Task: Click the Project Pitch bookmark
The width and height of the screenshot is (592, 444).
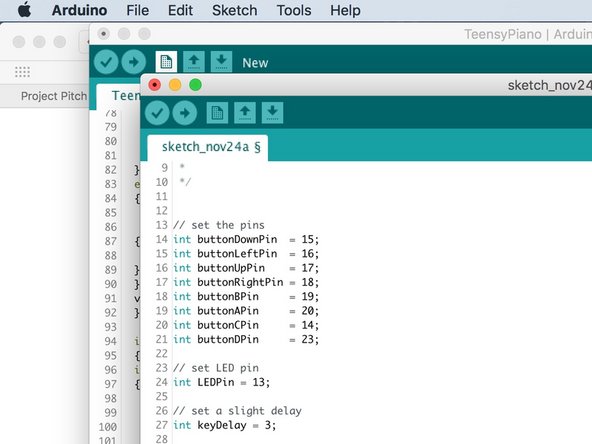Action: [x=54, y=96]
